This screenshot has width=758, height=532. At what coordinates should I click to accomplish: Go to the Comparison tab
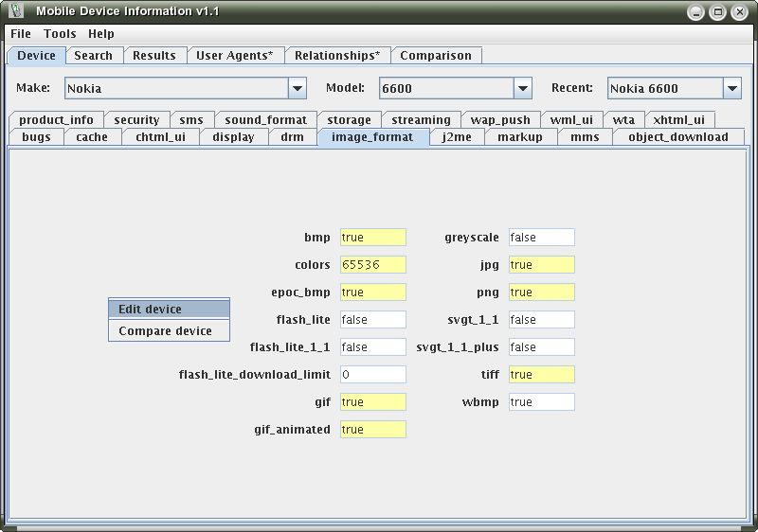point(436,56)
